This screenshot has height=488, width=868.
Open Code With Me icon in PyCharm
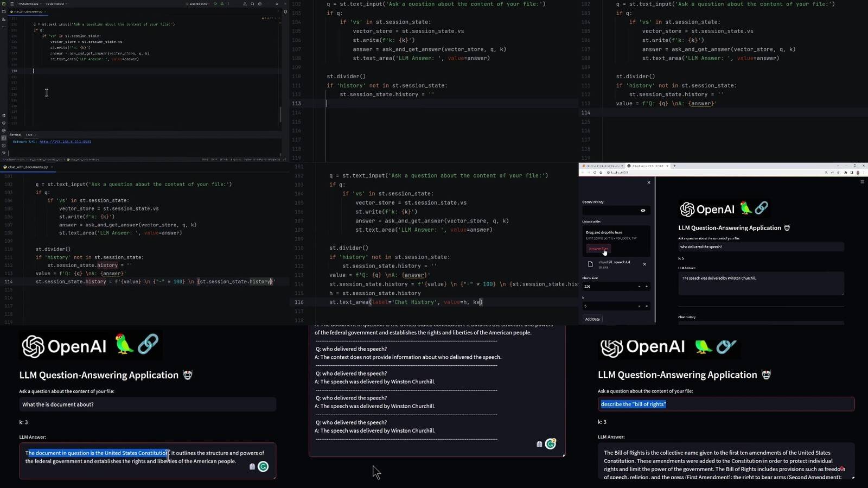tap(245, 4)
